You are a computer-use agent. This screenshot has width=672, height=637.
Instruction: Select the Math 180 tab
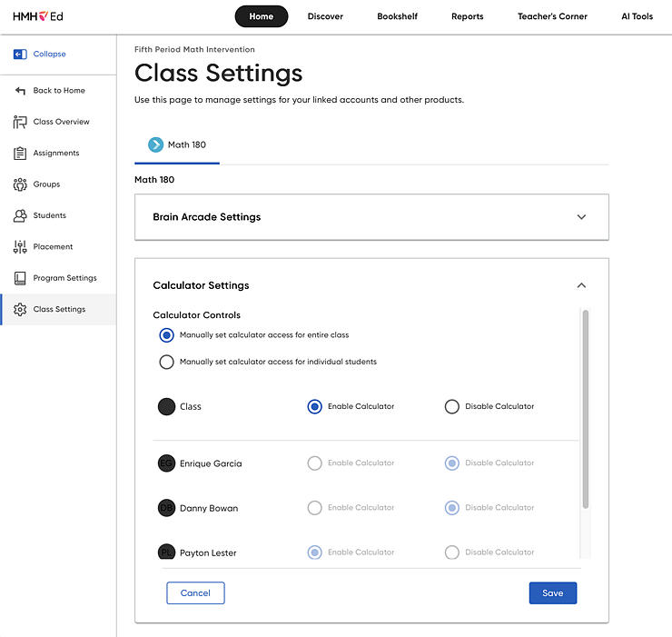click(x=177, y=145)
